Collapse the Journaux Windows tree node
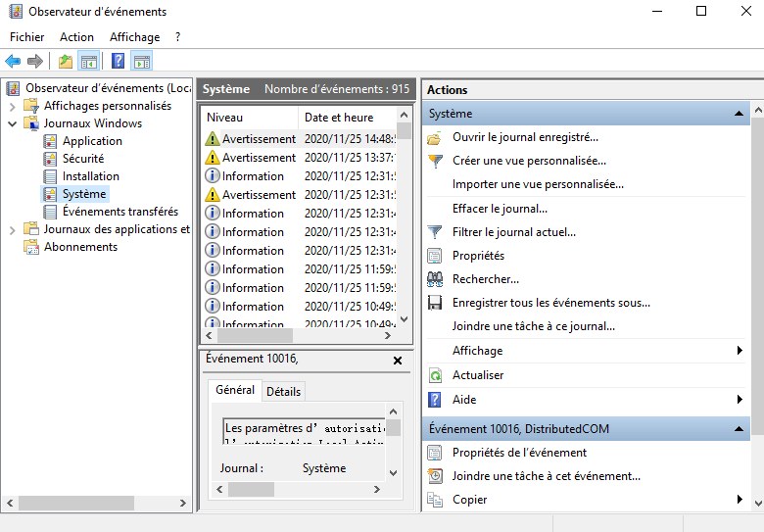The image size is (764, 532). click(x=13, y=123)
